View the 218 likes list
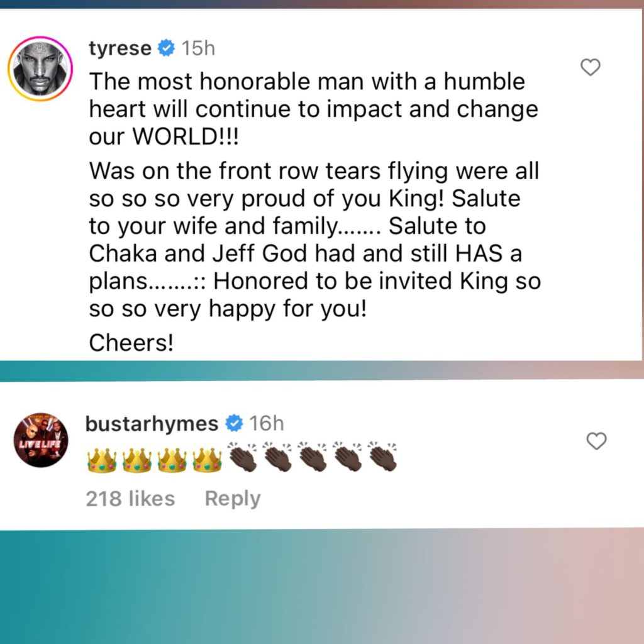The image size is (644, 644). coord(130,499)
